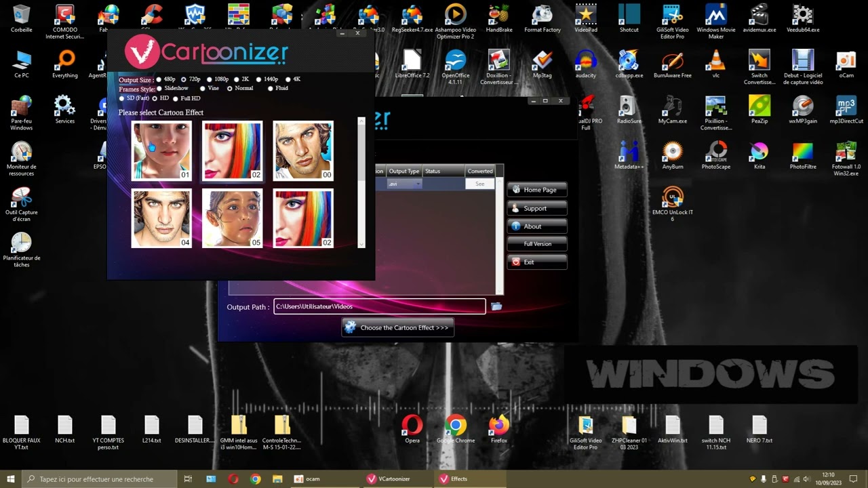Open the audacity desktop icon
Image resolution: width=868 pixels, height=488 pixels.
(586, 64)
